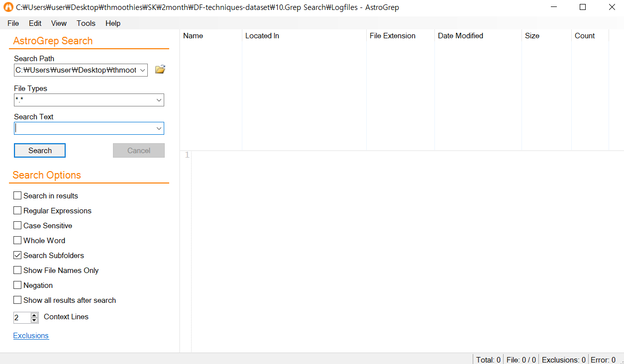Open the View menu
The height and width of the screenshot is (364, 624).
point(59,23)
